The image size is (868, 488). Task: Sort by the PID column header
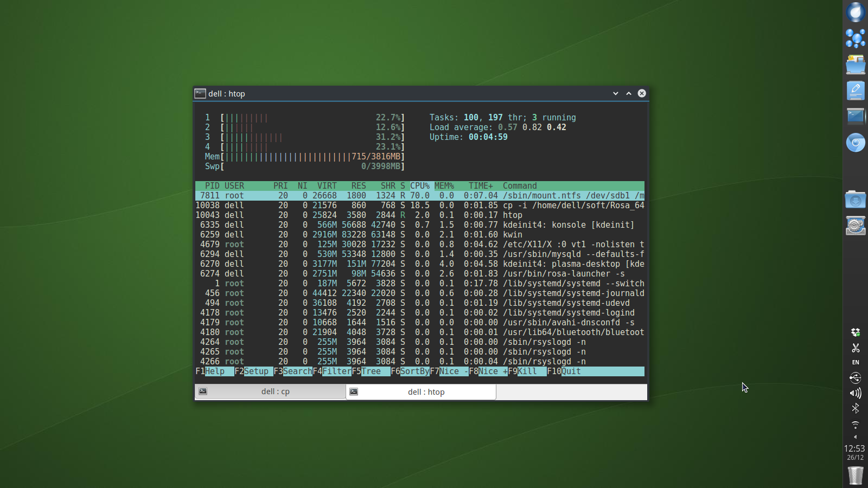[x=212, y=186]
